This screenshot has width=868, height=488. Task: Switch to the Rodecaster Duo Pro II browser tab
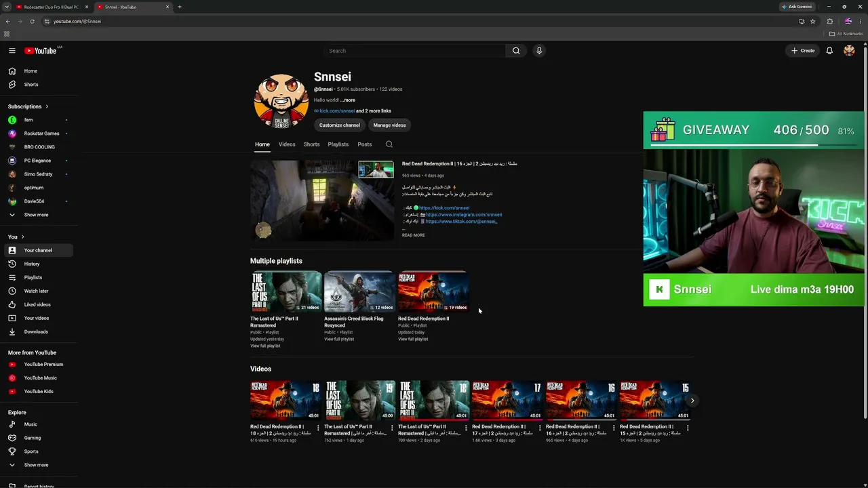(x=52, y=7)
